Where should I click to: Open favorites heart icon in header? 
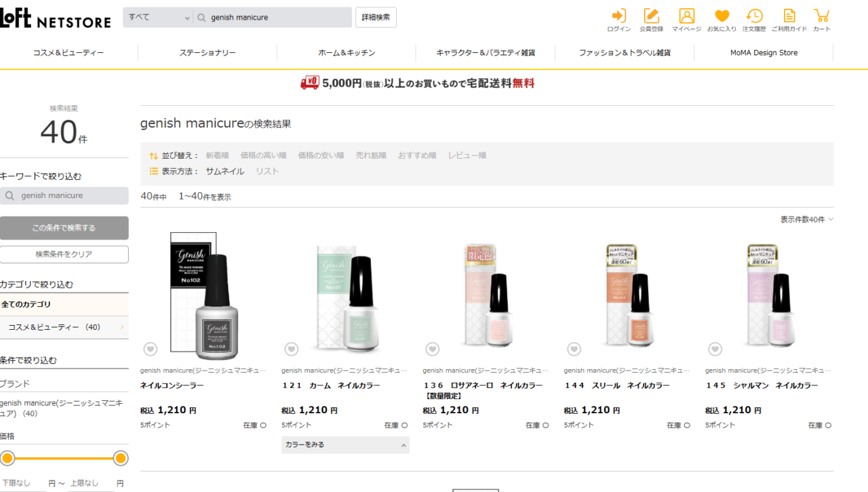pyautogui.click(x=722, y=20)
